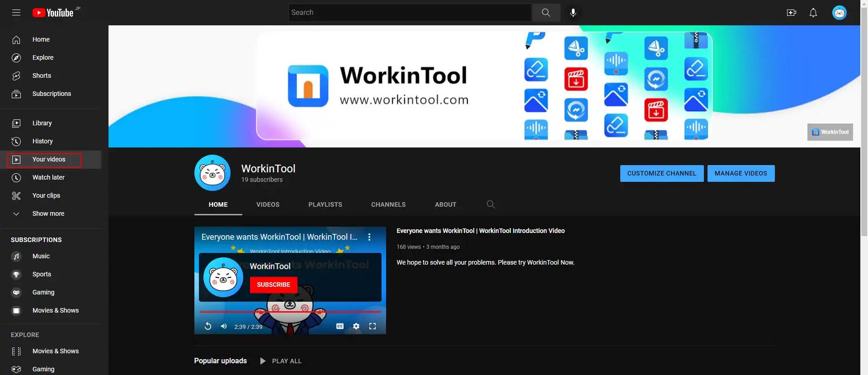Switch to the VIDEOS tab
The image size is (868, 375).
[268, 205]
